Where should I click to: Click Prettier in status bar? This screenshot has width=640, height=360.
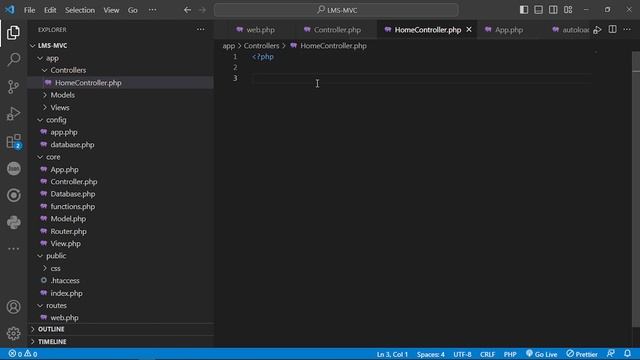click(x=582, y=354)
